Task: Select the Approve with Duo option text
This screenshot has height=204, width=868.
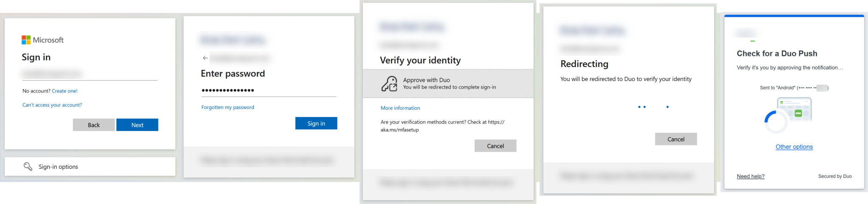Action: 426,80
